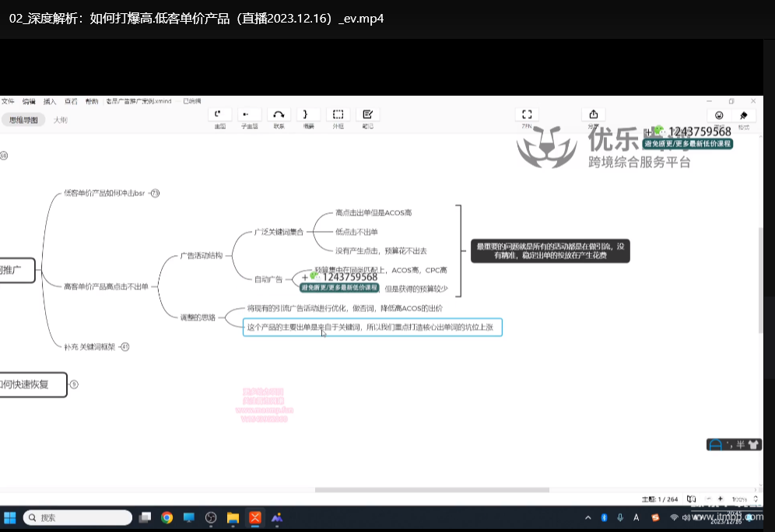Screen dimensions: 775x532
Task: Expand collapsed count next to 补充 关键词框架
Action: point(125,347)
